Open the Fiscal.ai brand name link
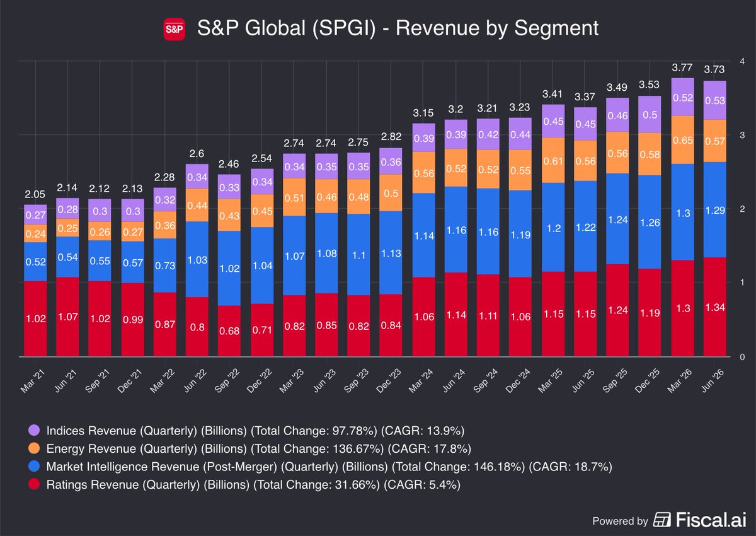756x536 pixels. pos(711,520)
